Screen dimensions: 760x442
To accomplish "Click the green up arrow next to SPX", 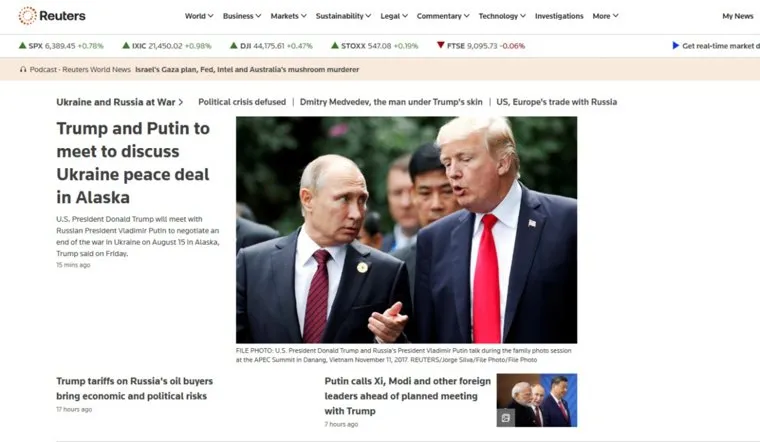I will (22, 46).
